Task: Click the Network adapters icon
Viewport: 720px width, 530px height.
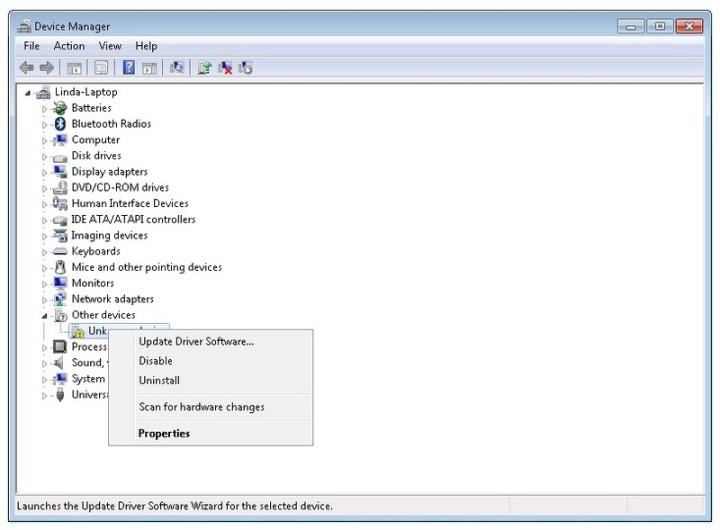Action: 60,299
